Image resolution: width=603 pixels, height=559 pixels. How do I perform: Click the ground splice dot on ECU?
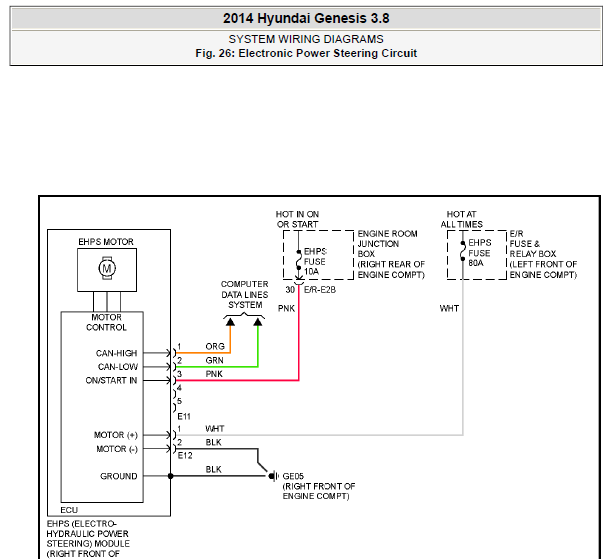coord(170,476)
